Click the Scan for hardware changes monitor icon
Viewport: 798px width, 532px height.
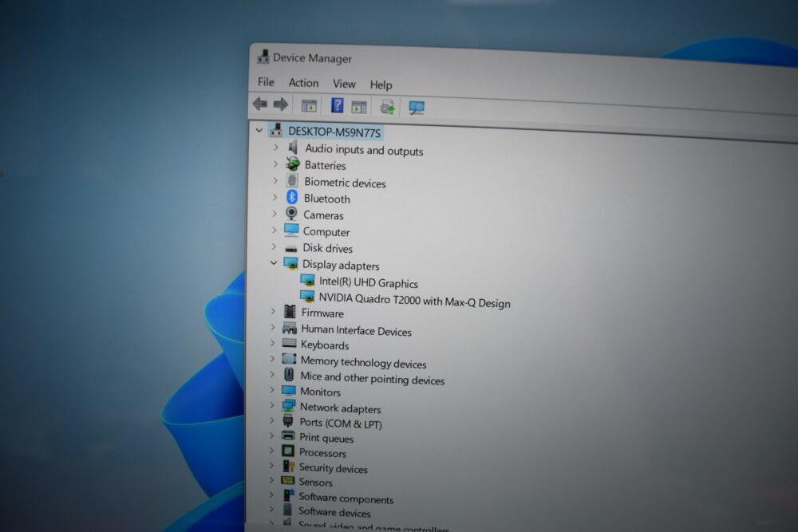pyautogui.click(x=417, y=108)
